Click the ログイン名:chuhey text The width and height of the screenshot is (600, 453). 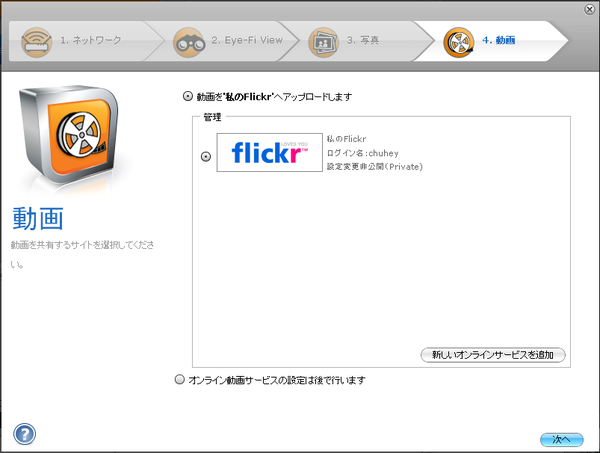click(x=363, y=153)
